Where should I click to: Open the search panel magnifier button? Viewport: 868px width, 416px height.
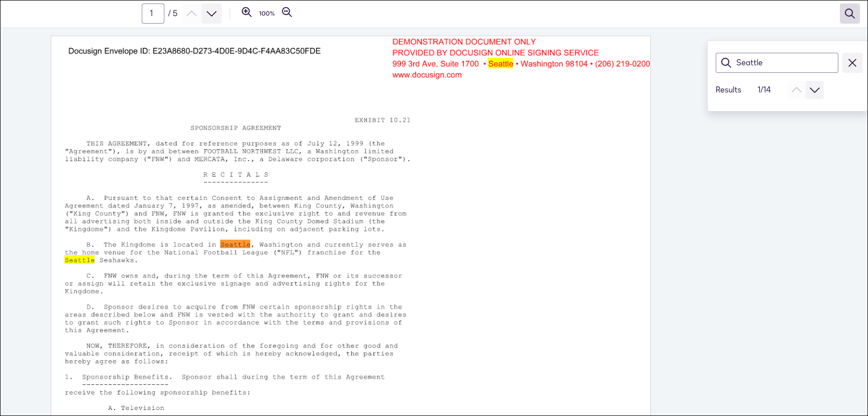[850, 14]
